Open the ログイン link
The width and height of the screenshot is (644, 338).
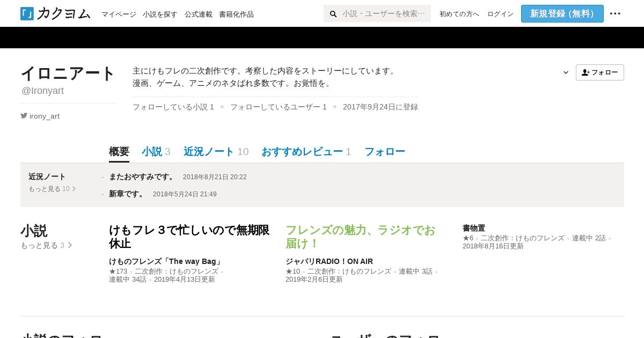click(x=500, y=14)
